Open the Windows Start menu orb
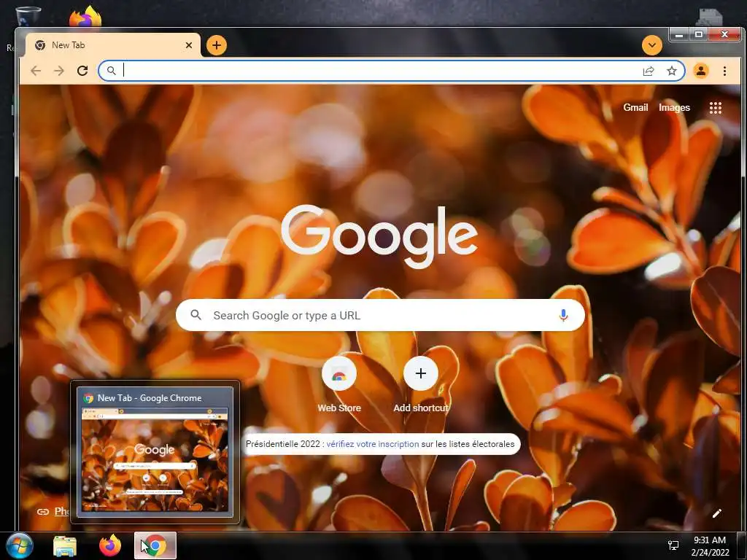The height and width of the screenshot is (560, 747). [x=20, y=545]
